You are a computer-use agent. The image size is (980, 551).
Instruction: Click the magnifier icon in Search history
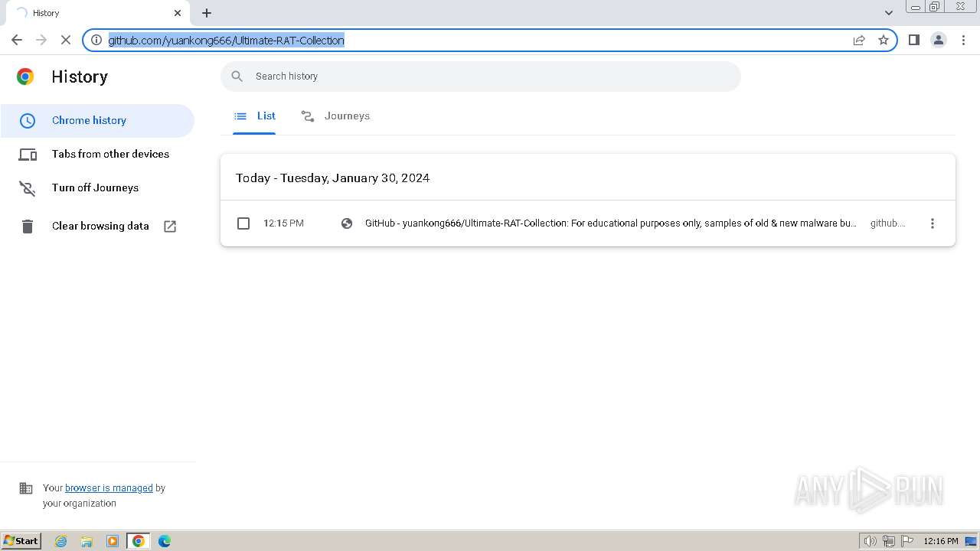tap(237, 77)
